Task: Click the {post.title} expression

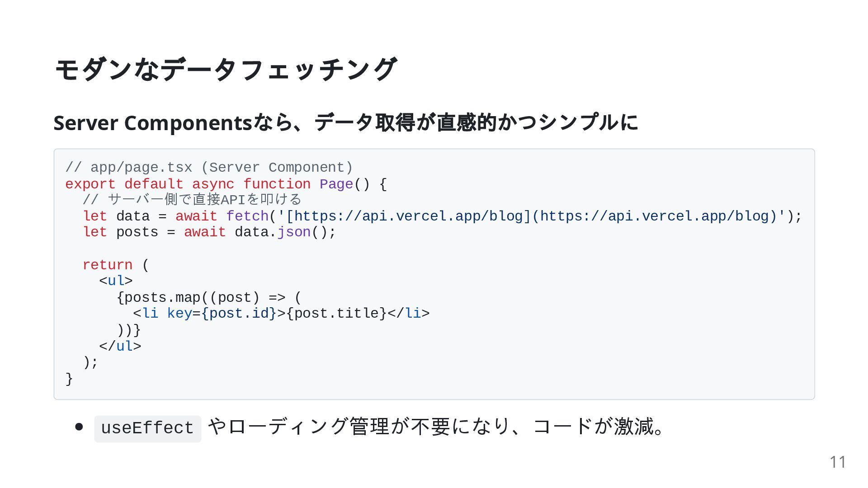Action: [336, 314]
